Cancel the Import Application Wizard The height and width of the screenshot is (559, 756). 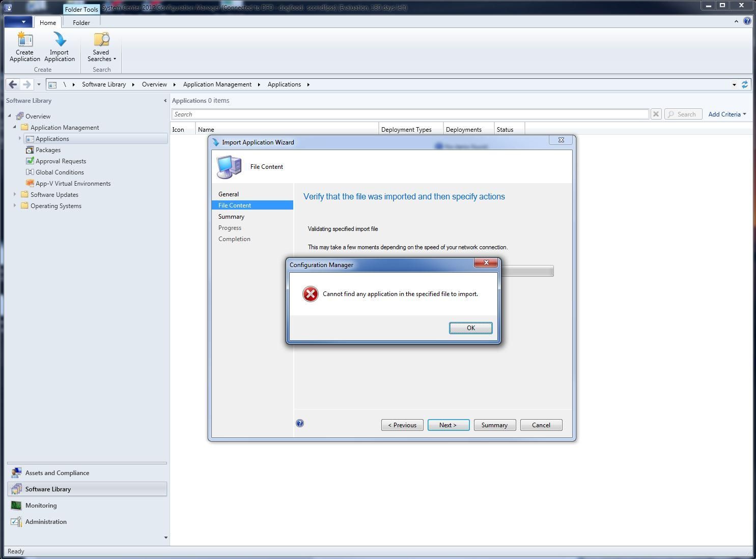click(x=541, y=425)
